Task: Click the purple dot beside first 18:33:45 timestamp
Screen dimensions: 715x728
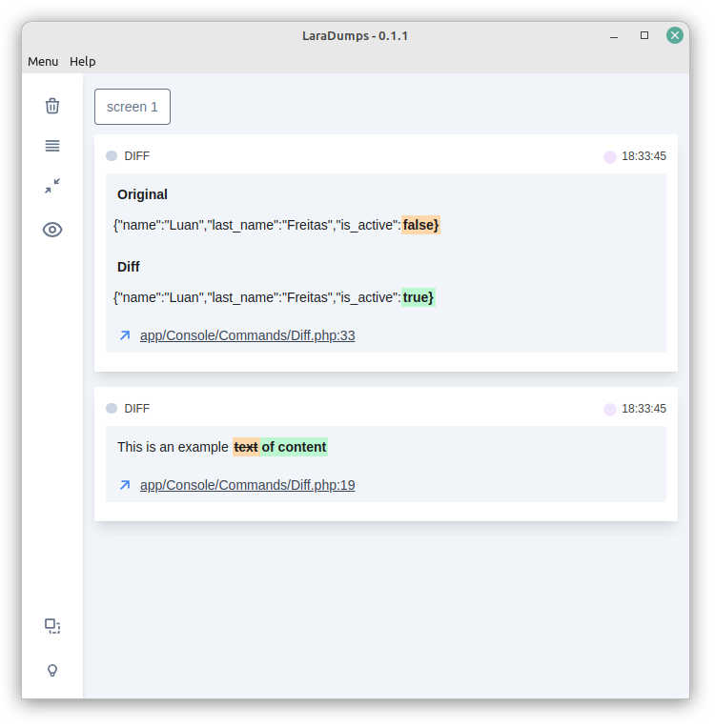Action: click(x=610, y=157)
